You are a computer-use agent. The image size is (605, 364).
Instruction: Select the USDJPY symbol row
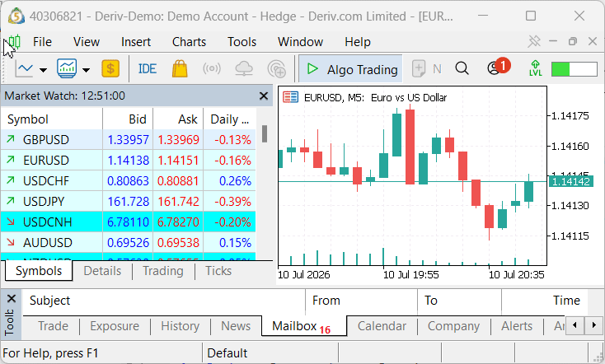click(x=128, y=201)
